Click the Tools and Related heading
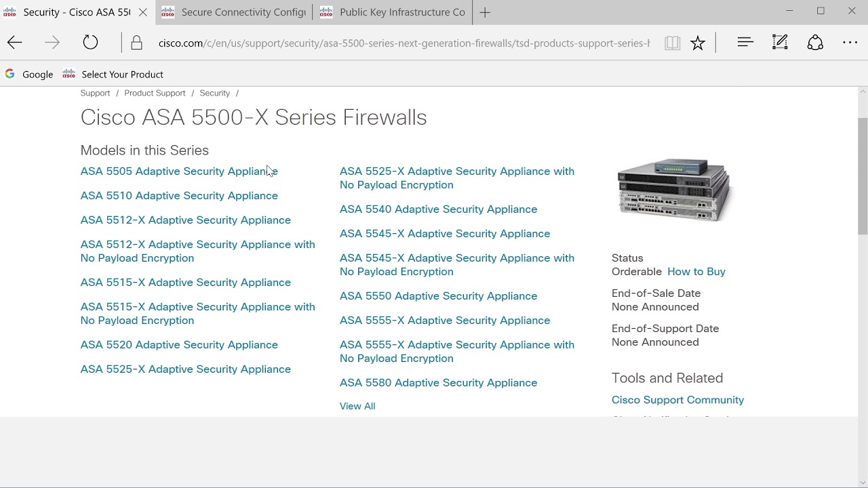868x488 pixels. click(667, 378)
